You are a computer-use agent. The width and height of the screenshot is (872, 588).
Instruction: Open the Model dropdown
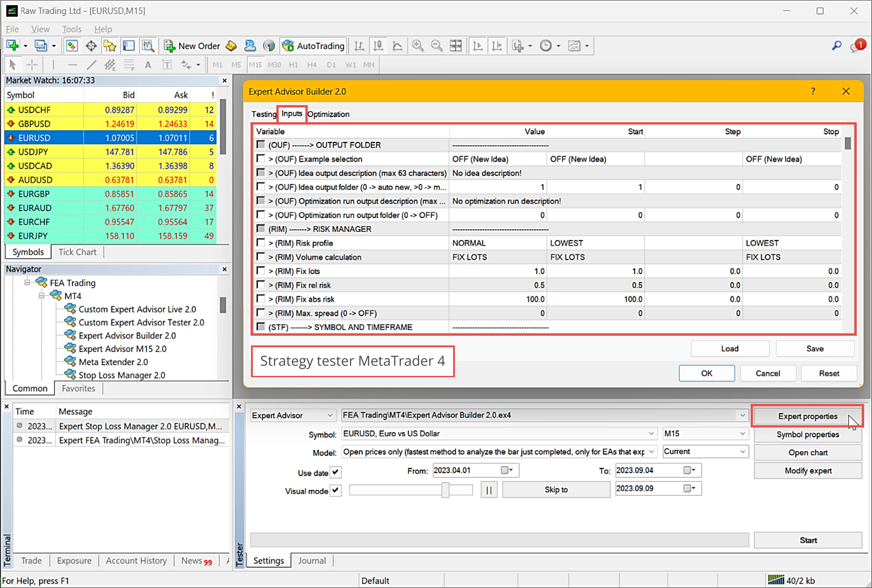pos(499,452)
